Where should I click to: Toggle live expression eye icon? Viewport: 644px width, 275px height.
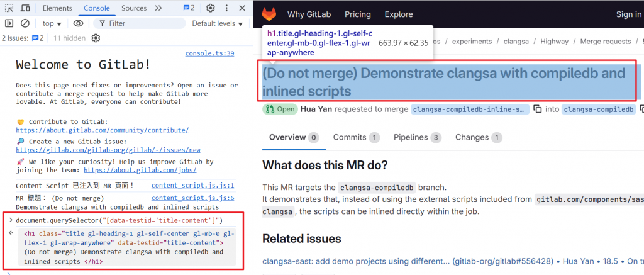pos(78,23)
